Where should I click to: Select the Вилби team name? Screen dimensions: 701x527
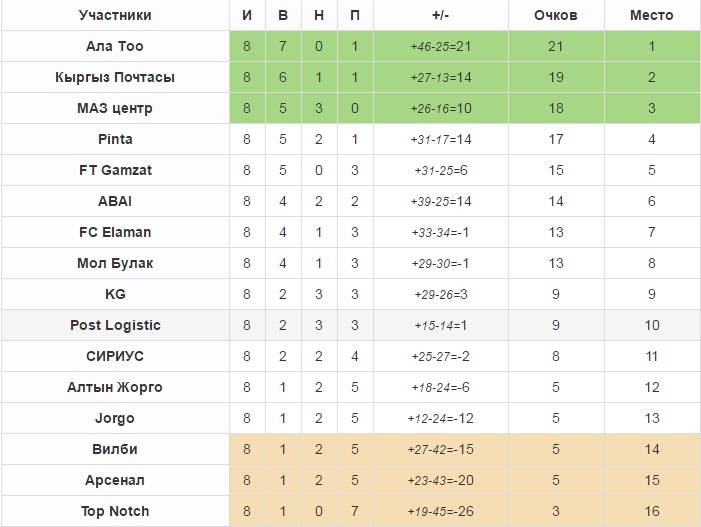(115, 449)
